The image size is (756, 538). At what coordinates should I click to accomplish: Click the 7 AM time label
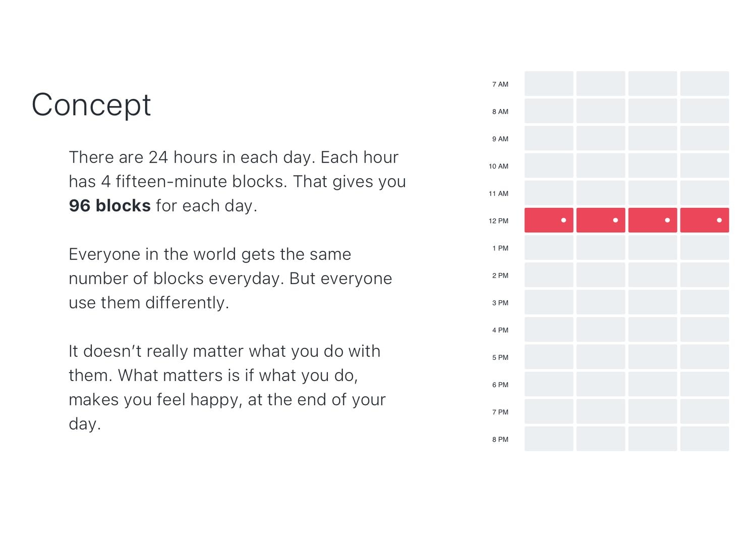coord(500,84)
